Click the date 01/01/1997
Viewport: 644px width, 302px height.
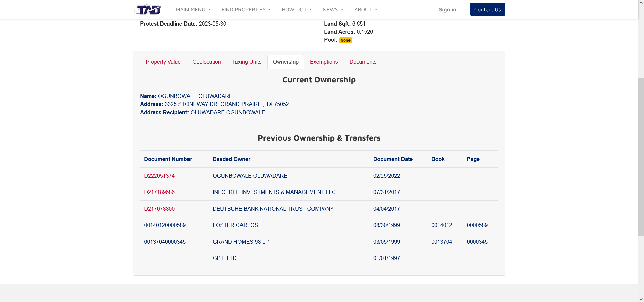coord(387,258)
